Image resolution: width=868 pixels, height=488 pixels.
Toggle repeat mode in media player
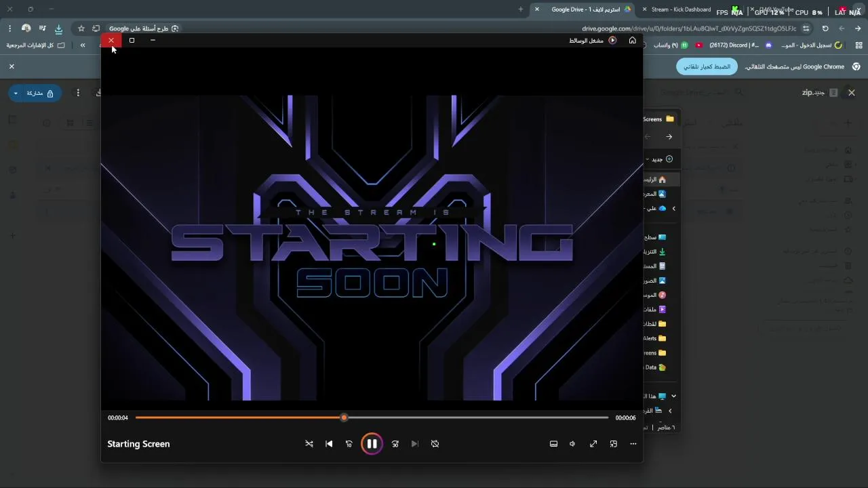coord(435,444)
